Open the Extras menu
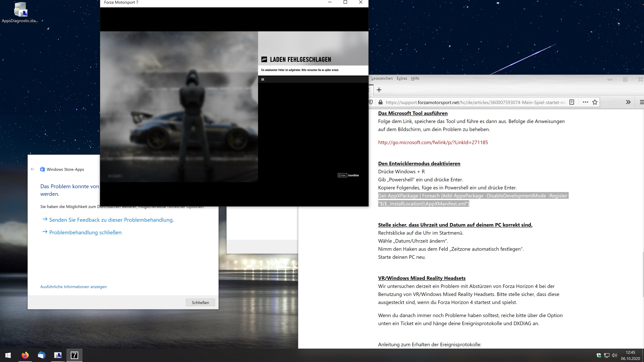Viewport: 644px width, 362px height. [x=402, y=78]
